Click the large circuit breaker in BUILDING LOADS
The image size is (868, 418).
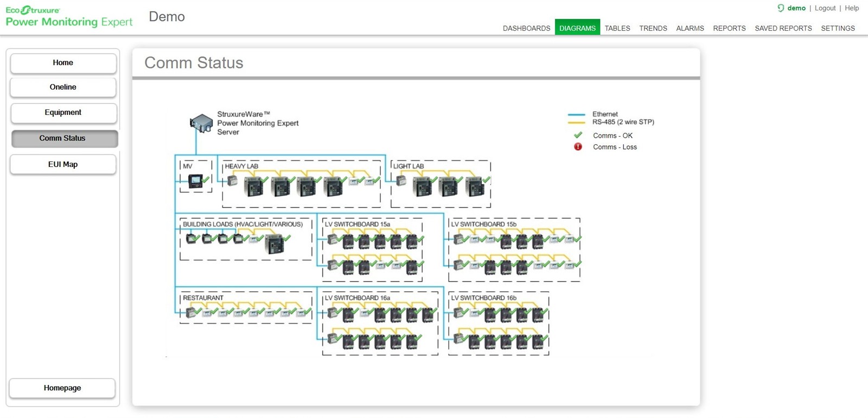[275, 245]
